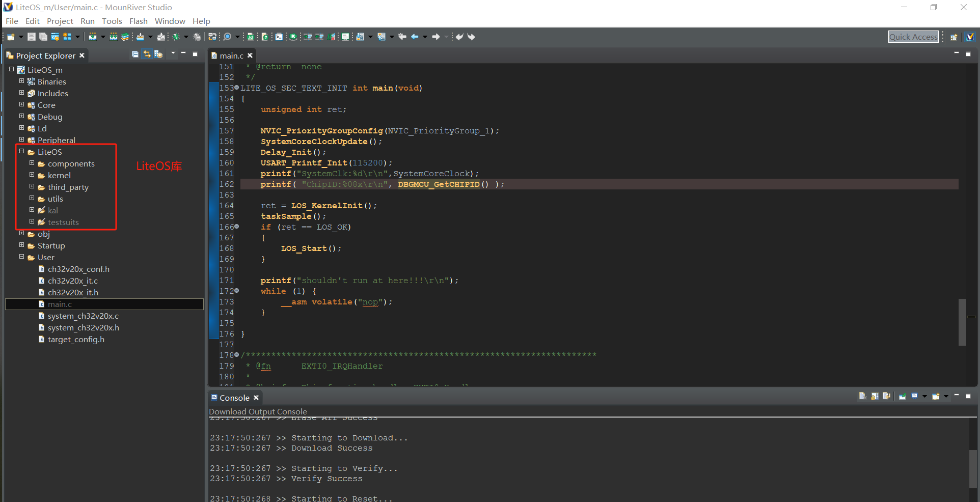Click the Forward arrow navigation icon

point(437,37)
